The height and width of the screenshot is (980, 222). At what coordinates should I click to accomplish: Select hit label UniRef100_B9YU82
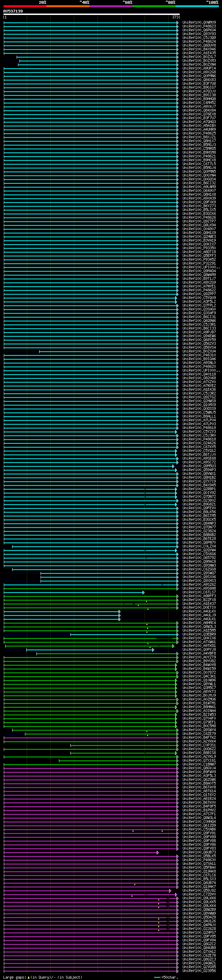click(x=199, y=661)
